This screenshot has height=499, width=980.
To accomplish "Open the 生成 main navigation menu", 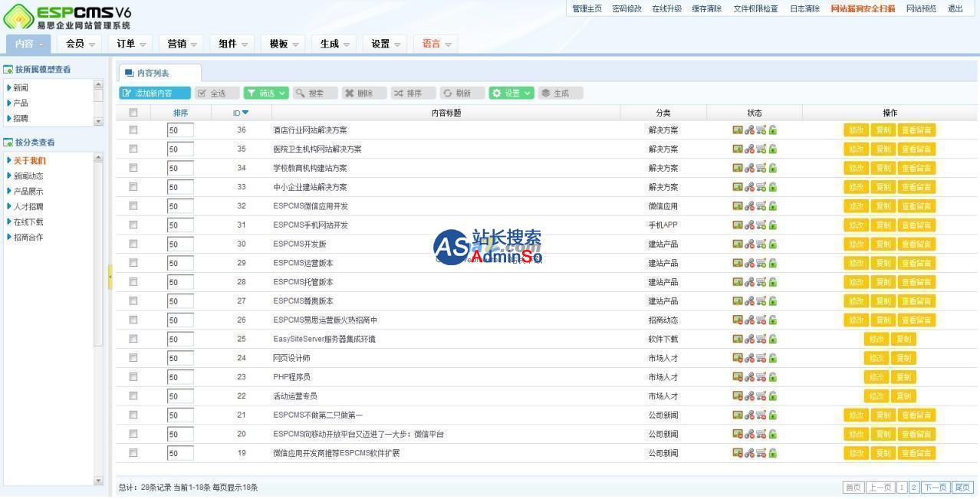I will click(334, 44).
